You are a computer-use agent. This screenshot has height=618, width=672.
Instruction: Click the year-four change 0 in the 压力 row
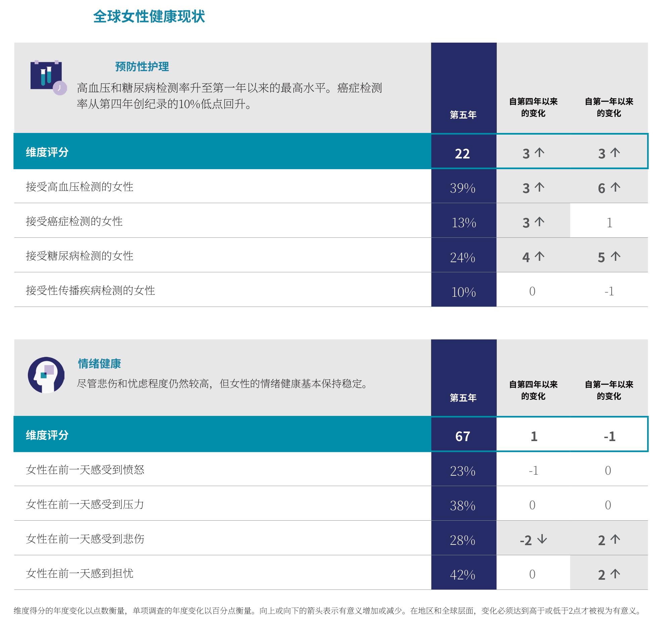click(532, 505)
